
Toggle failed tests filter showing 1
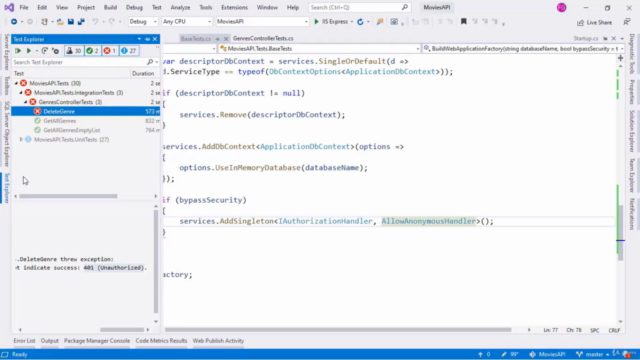pyautogui.click(x=110, y=51)
